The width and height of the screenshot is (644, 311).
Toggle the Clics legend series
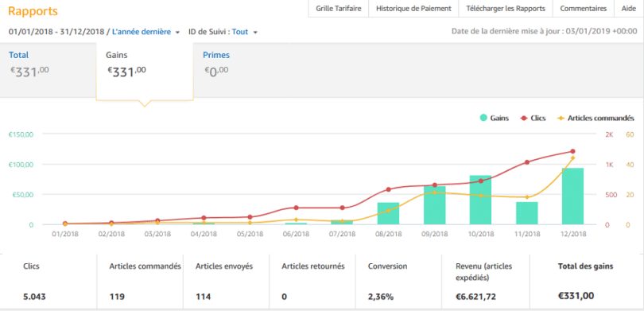(x=533, y=118)
